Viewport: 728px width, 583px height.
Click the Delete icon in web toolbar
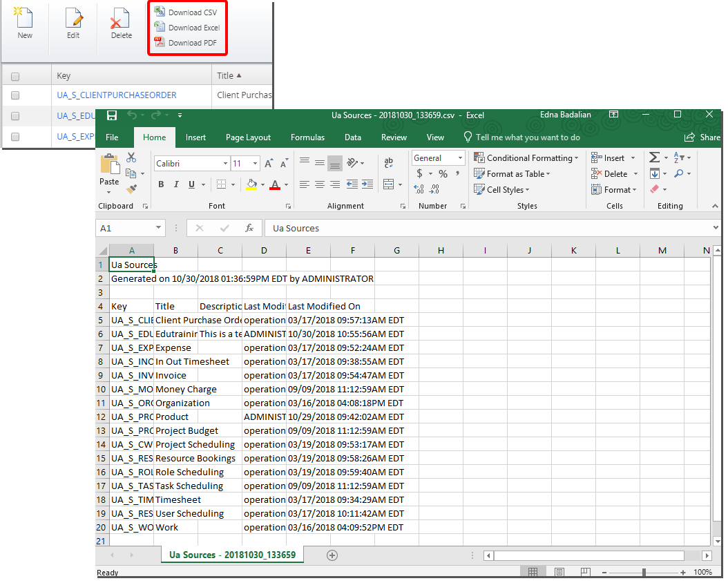click(x=121, y=19)
